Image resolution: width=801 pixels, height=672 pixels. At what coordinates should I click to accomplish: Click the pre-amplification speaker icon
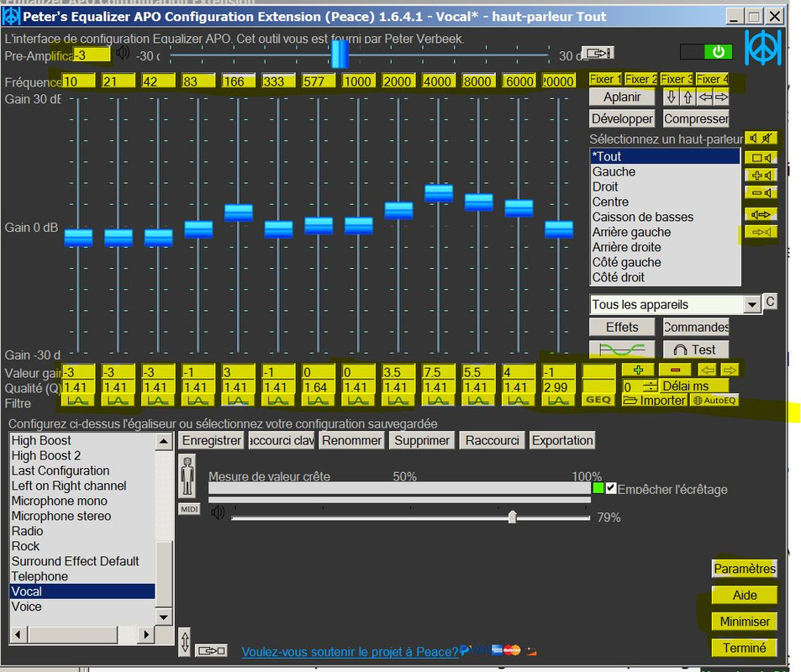123,53
